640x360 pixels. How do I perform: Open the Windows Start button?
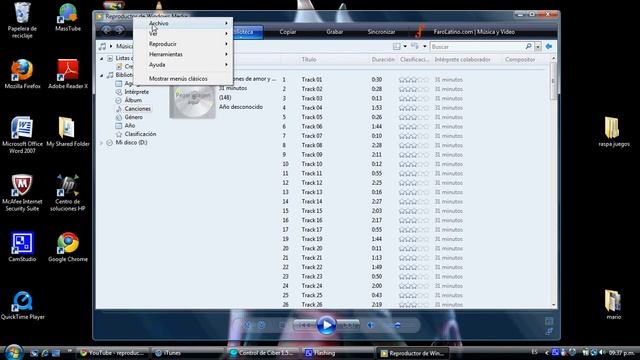(x=13, y=353)
